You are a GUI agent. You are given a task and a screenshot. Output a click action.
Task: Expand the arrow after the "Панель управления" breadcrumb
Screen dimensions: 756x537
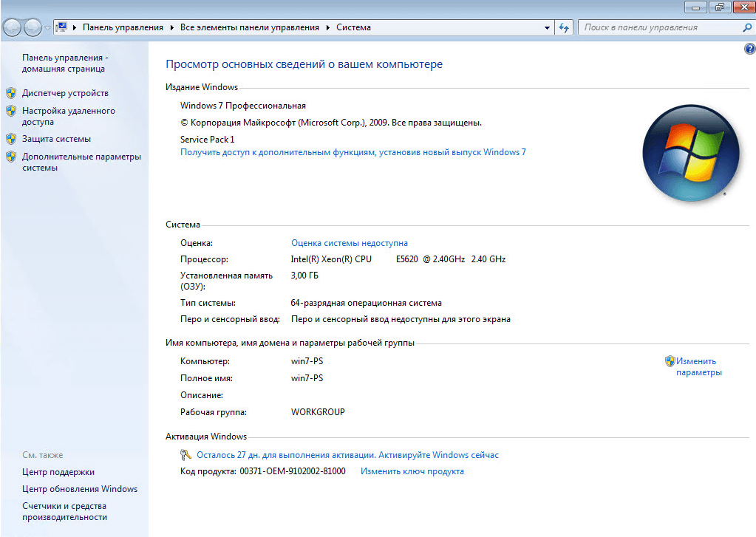coord(171,27)
